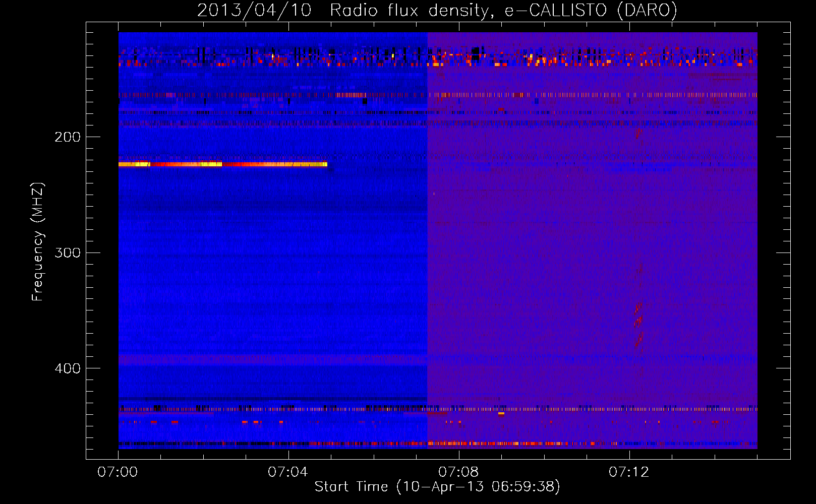The image size is (816, 504).
Task: Click the 07:08 time tick label
Action: point(458,472)
